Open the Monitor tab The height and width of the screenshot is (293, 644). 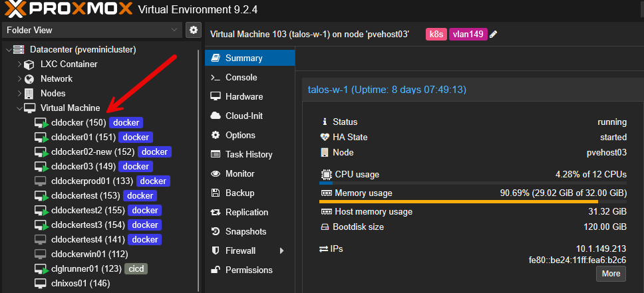[x=249, y=173]
